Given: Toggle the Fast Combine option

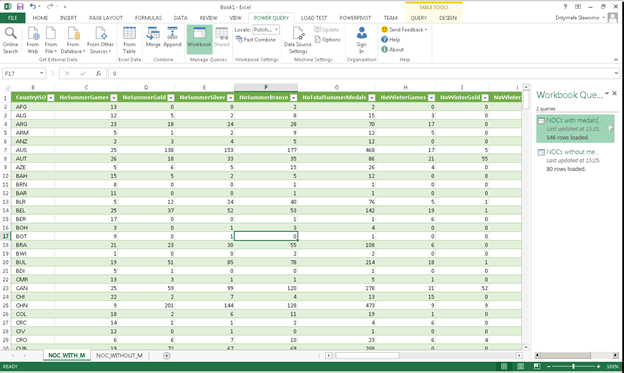Looking at the screenshot, I should pos(255,39).
